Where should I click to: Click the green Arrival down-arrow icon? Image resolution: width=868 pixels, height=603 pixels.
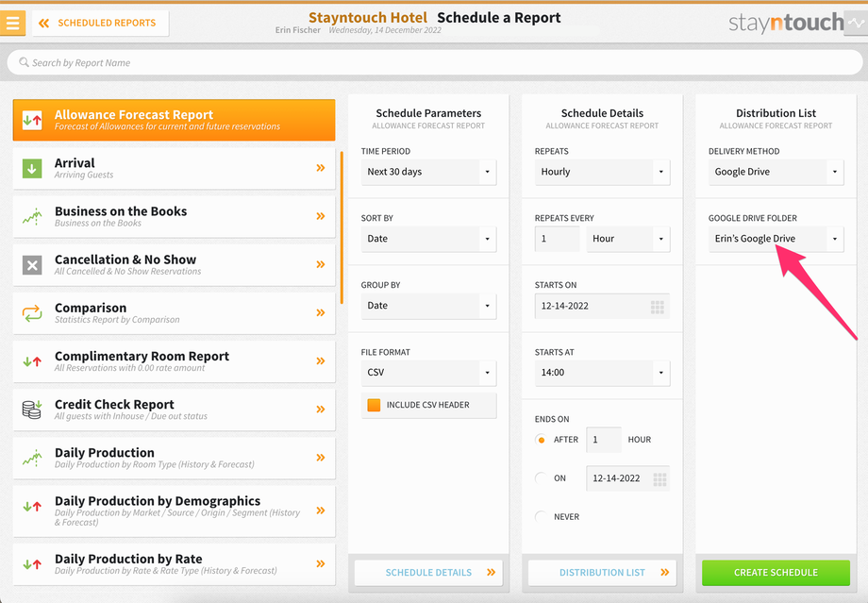[32, 168]
